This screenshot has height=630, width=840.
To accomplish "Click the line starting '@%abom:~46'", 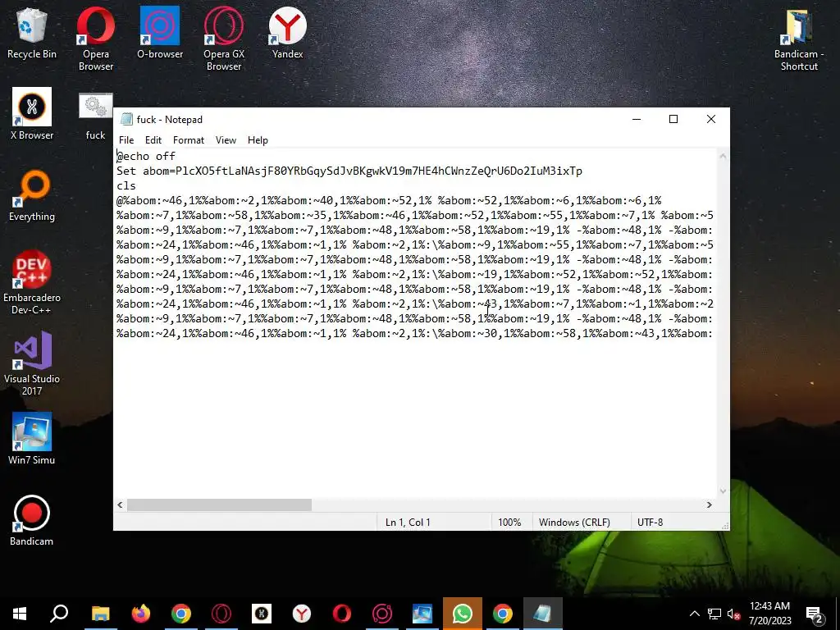I will click(389, 200).
